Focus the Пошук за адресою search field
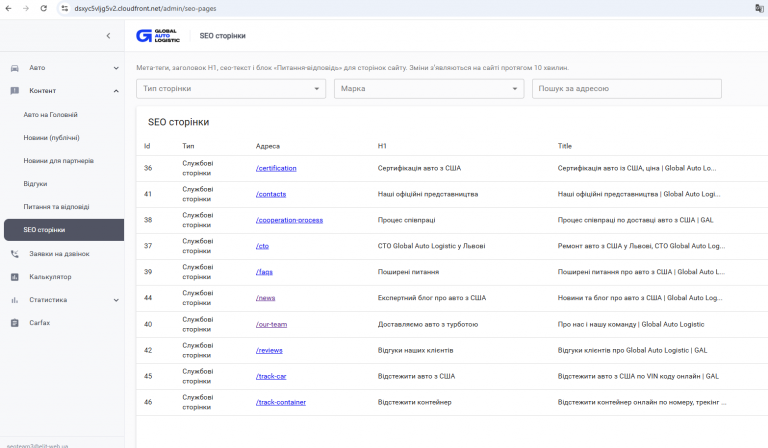This screenshot has width=768, height=448. pyautogui.click(x=626, y=89)
